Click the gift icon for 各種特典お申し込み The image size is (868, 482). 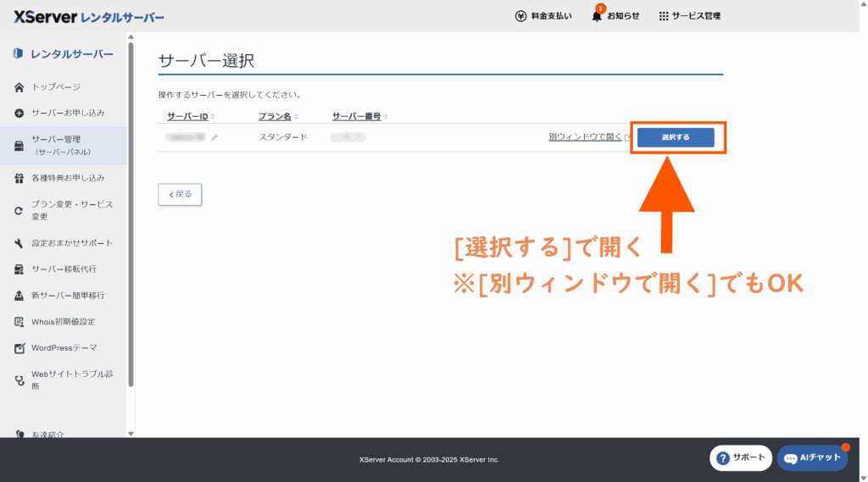[19, 179]
